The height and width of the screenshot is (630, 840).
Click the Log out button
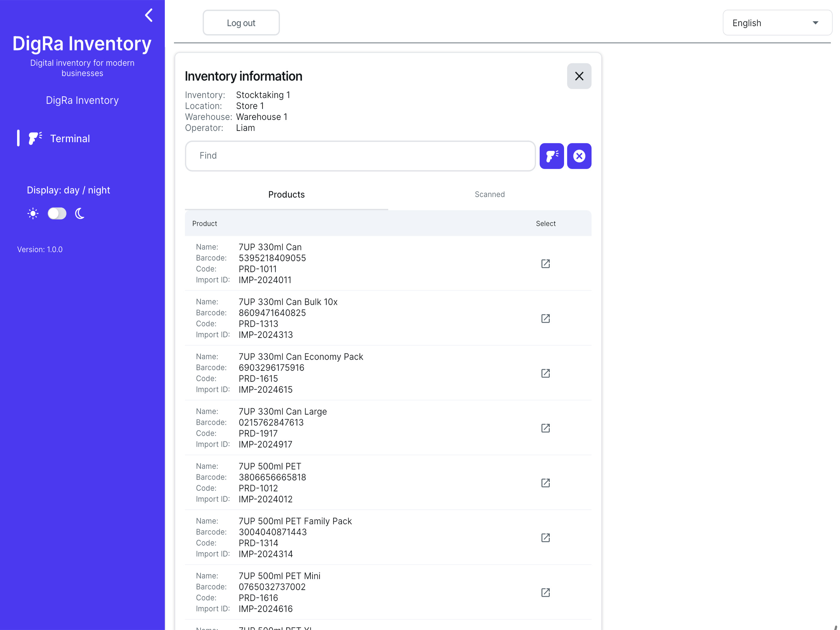pos(241,23)
